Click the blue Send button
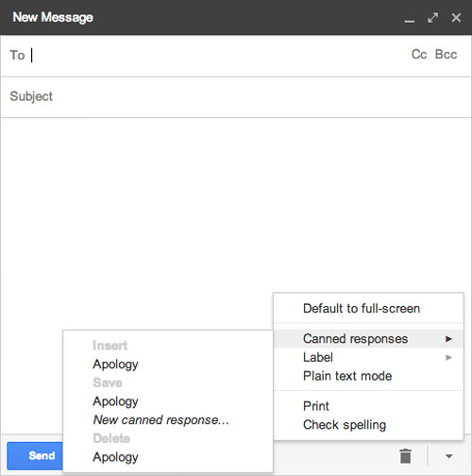Viewport: 472px width, 476px height. pos(35,456)
